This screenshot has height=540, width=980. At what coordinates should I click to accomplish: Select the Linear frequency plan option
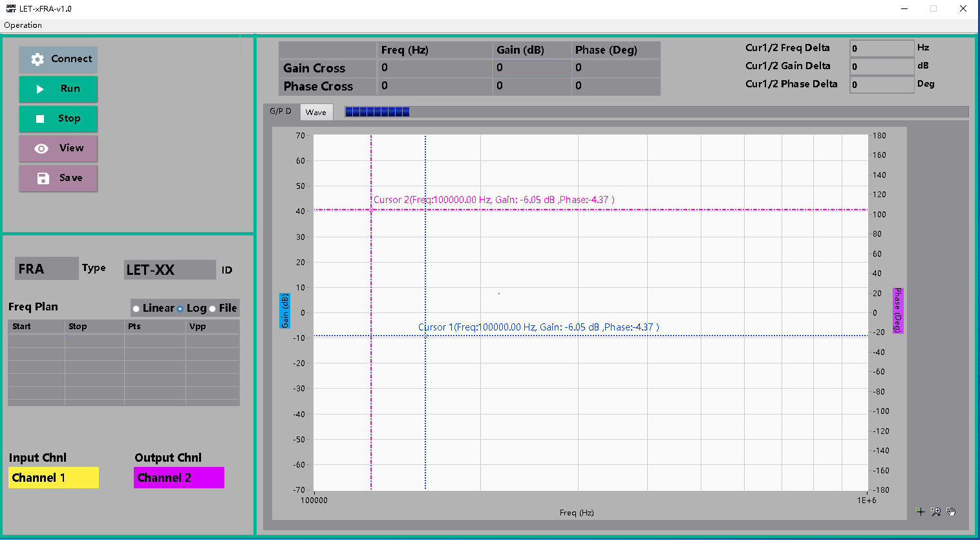pyautogui.click(x=136, y=308)
